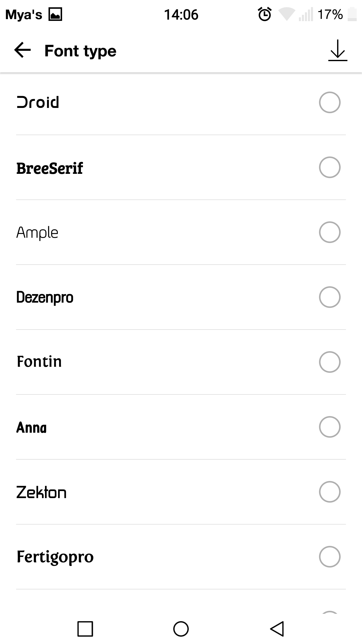Select the Droid radio button
The image size is (362, 644).
coord(330,102)
